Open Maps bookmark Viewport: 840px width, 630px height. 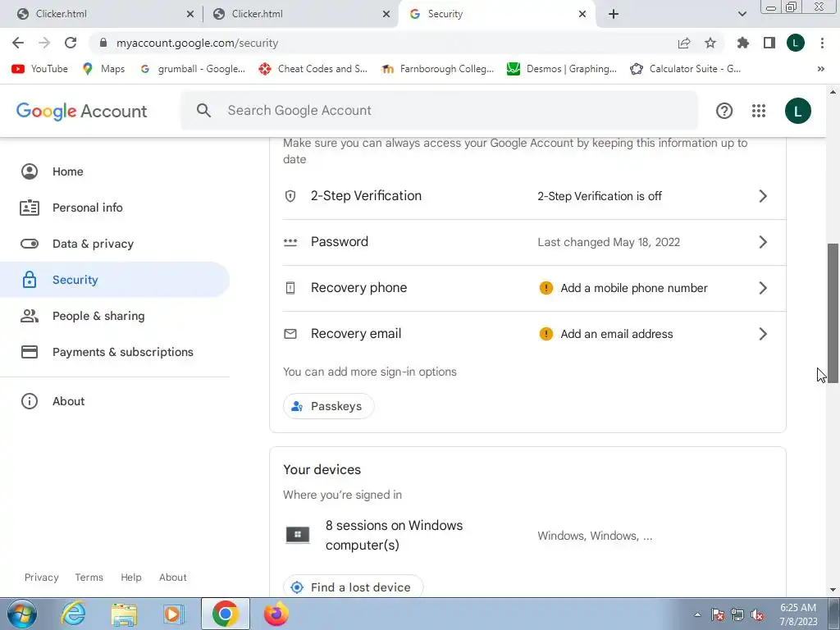tap(103, 69)
